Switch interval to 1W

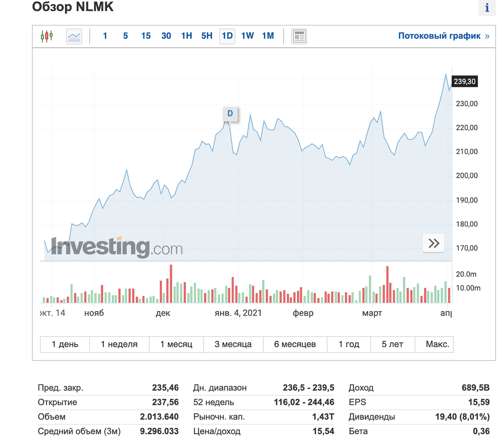click(248, 36)
